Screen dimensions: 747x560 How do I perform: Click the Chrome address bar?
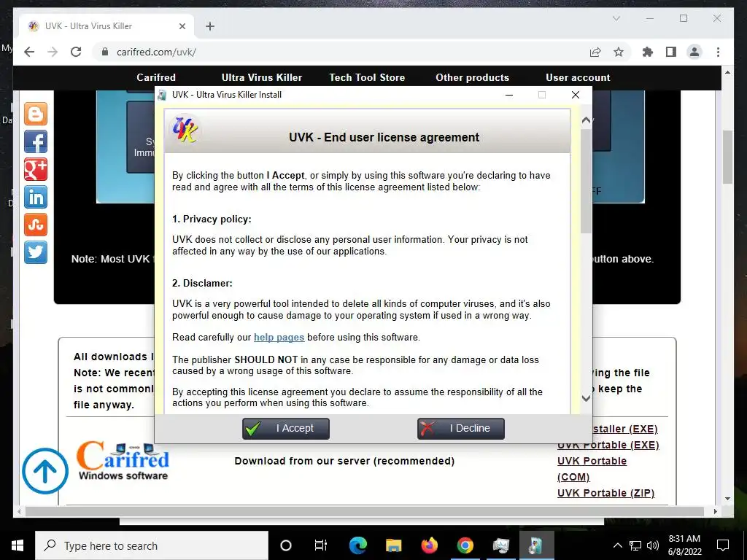[343, 52]
